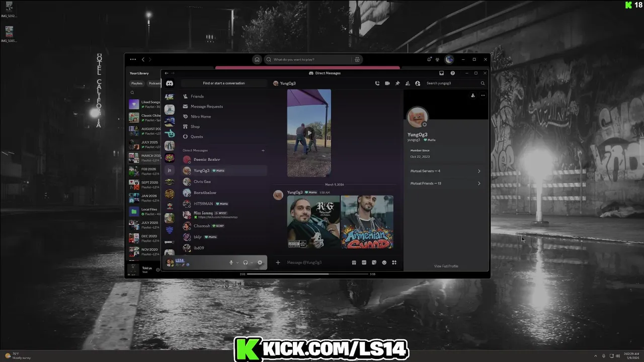
Task: Seek the Spotify playback progress bar
Action: point(308,274)
